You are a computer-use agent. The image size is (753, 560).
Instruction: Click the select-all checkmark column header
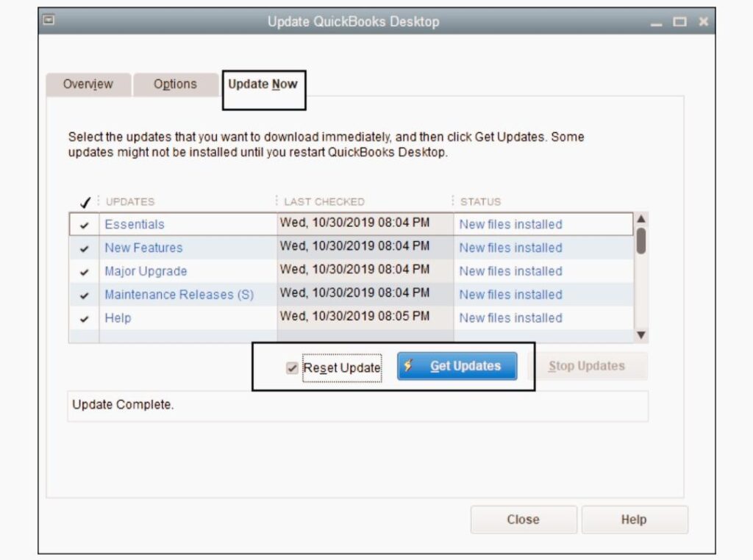point(85,202)
